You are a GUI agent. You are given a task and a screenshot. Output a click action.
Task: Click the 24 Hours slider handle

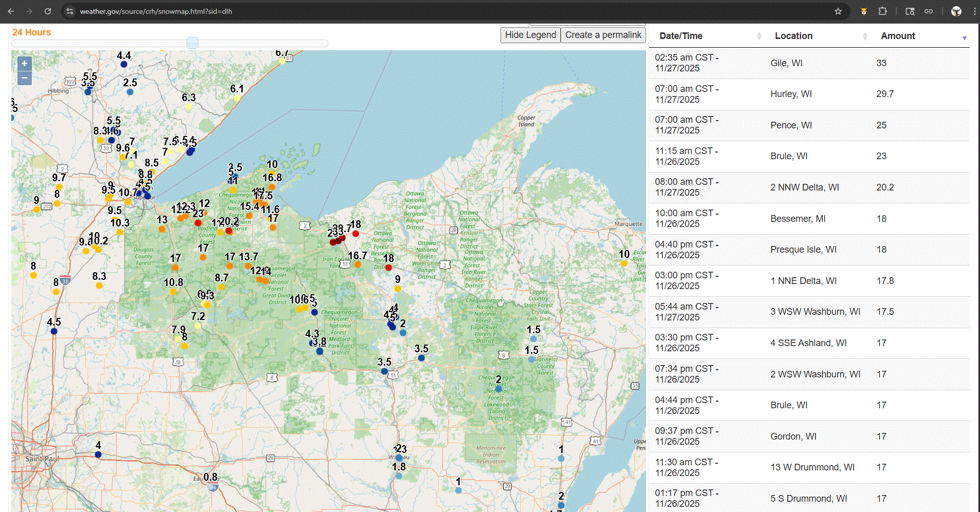(192, 43)
